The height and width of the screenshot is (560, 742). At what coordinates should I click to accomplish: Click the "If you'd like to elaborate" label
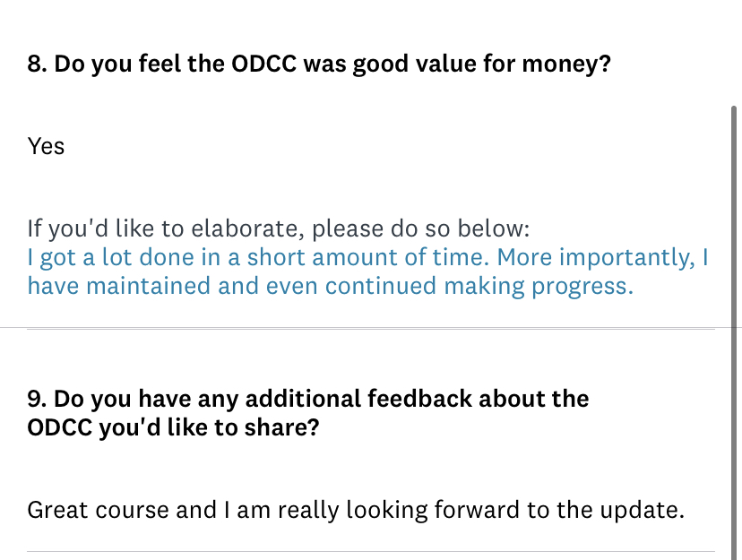[x=278, y=228]
